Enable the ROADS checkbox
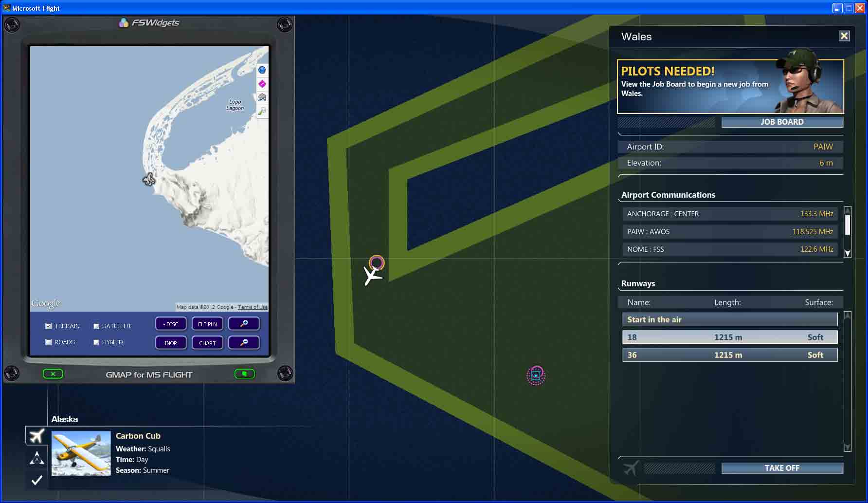The image size is (868, 503). click(x=48, y=342)
